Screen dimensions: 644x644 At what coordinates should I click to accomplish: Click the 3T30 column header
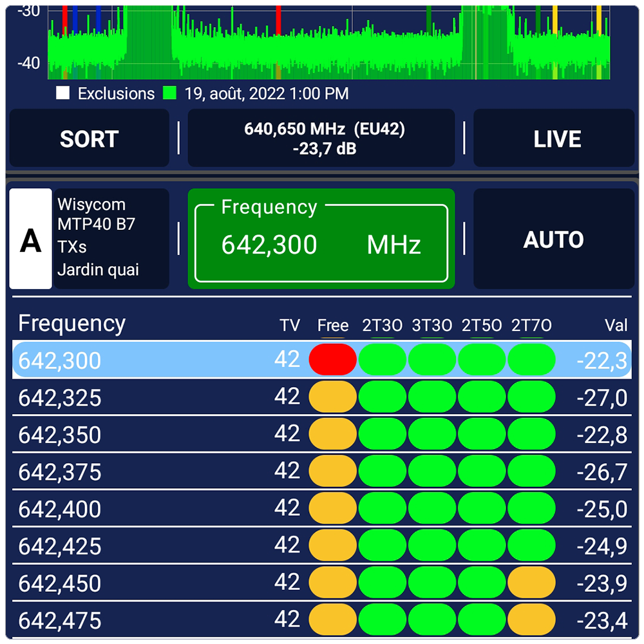pyautogui.click(x=432, y=325)
